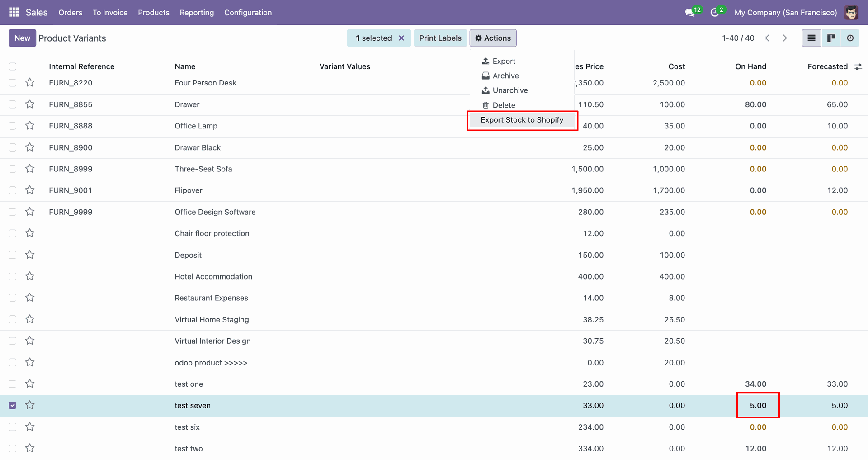Viewport: 868px width, 460px height.
Task: Star the Chair floor protection row
Action: (30, 233)
